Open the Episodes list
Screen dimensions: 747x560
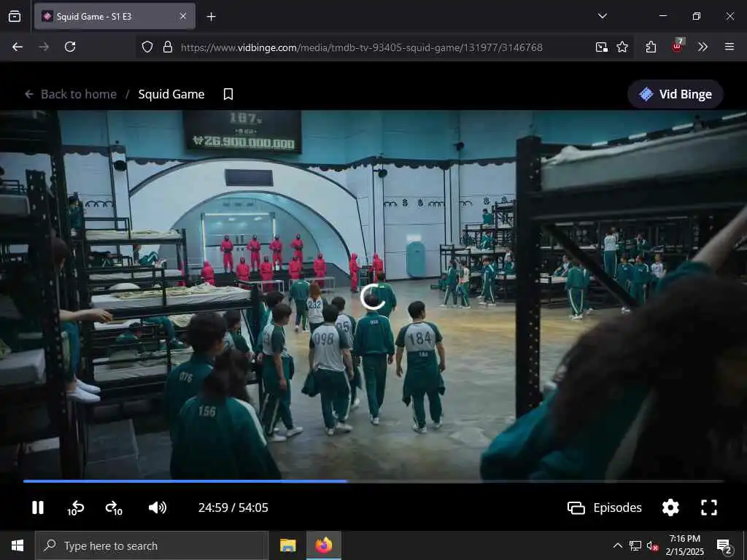click(x=605, y=507)
